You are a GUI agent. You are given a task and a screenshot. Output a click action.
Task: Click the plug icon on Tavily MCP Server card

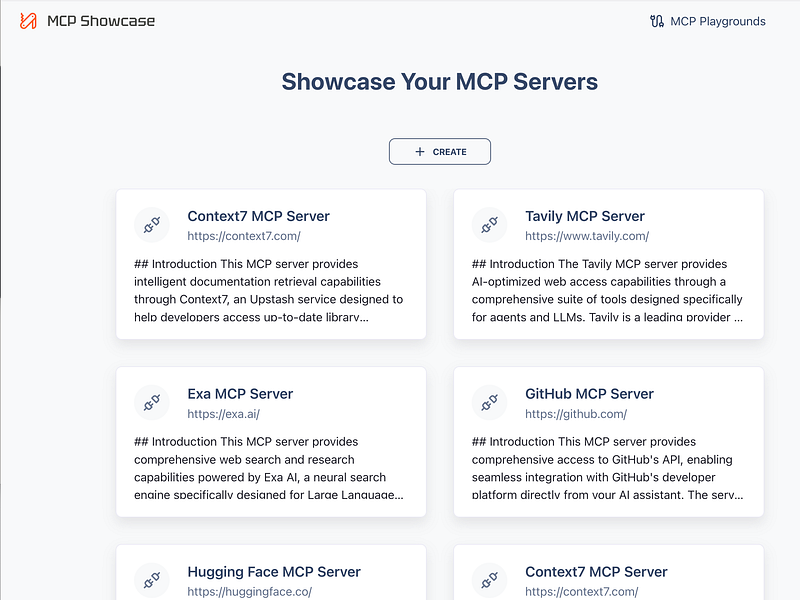coord(490,224)
